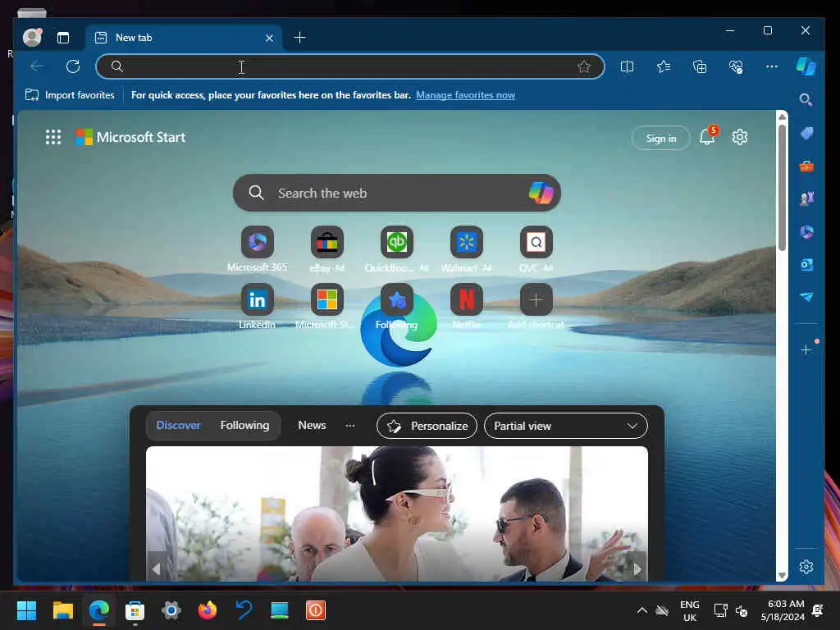Switch to the News feed tab
Image resolution: width=840 pixels, height=630 pixels.
pos(312,426)
